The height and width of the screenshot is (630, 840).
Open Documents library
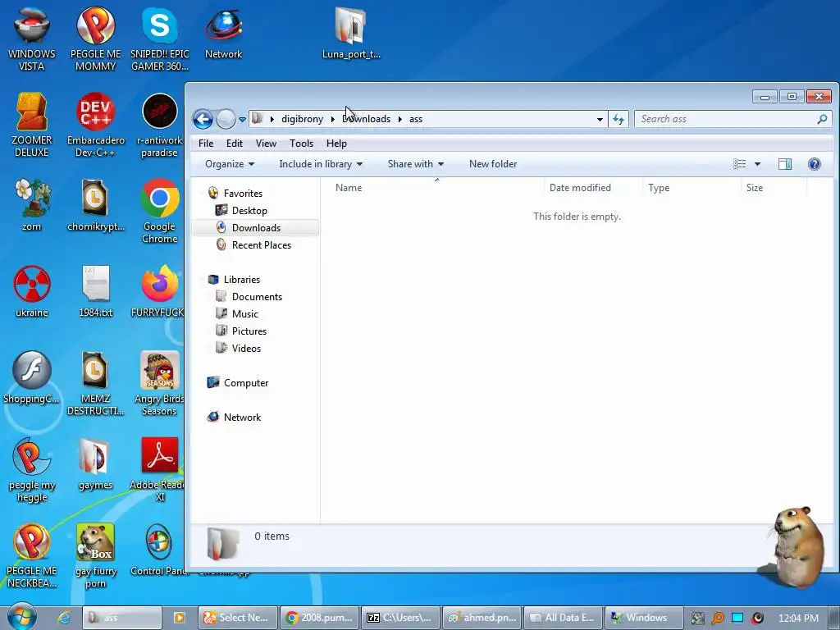pos(257,297)
